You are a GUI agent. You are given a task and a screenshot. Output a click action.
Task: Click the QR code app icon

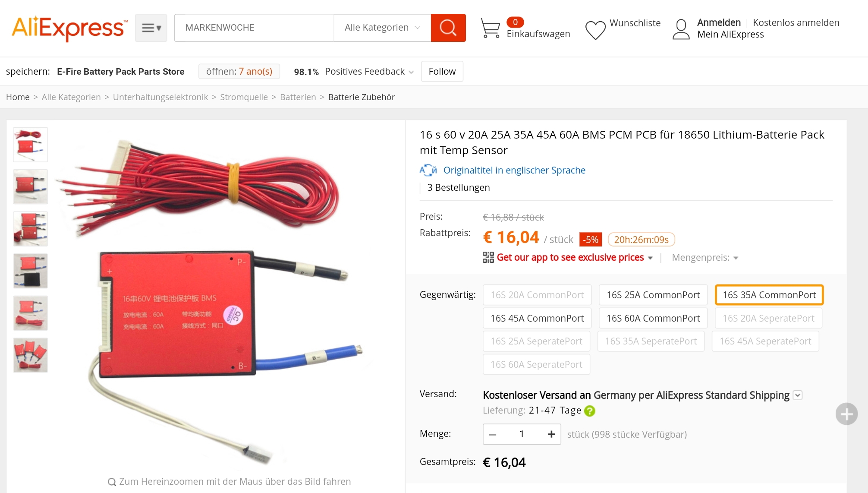point(488,257)
